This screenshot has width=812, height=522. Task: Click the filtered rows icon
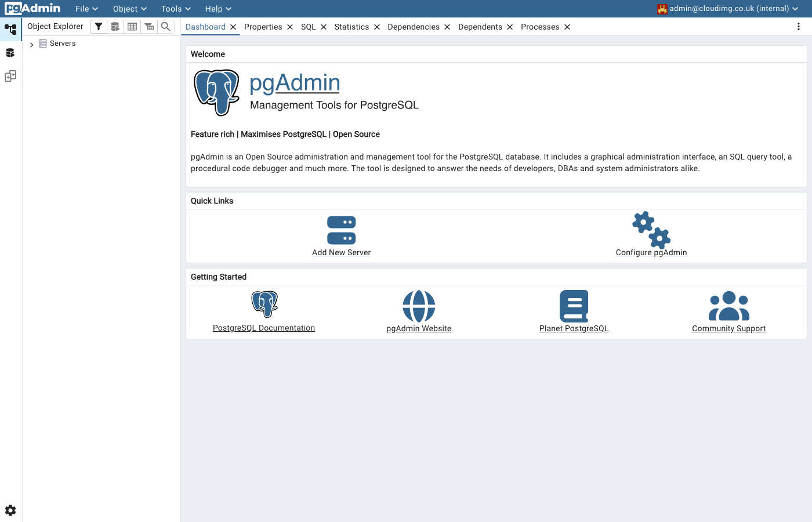click(148, 26)
